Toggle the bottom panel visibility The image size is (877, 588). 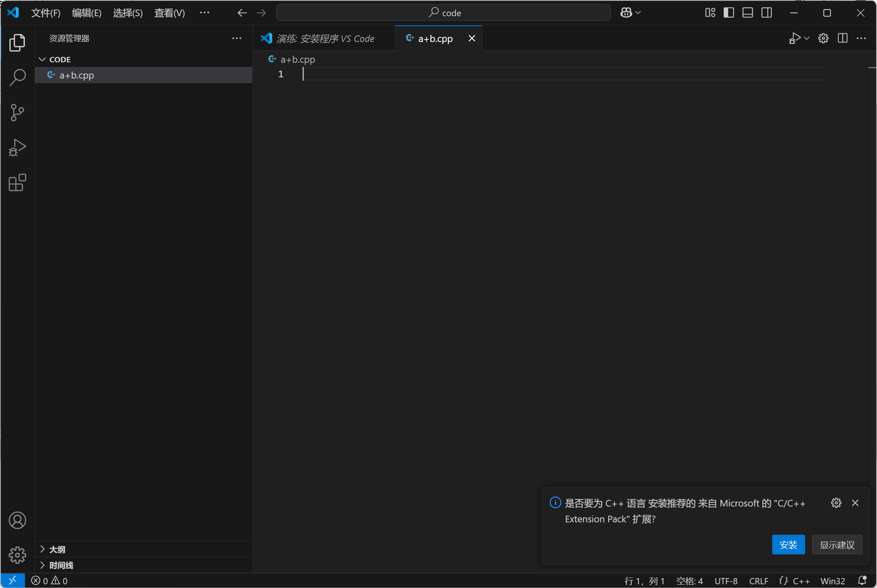[x=748, y=13]
